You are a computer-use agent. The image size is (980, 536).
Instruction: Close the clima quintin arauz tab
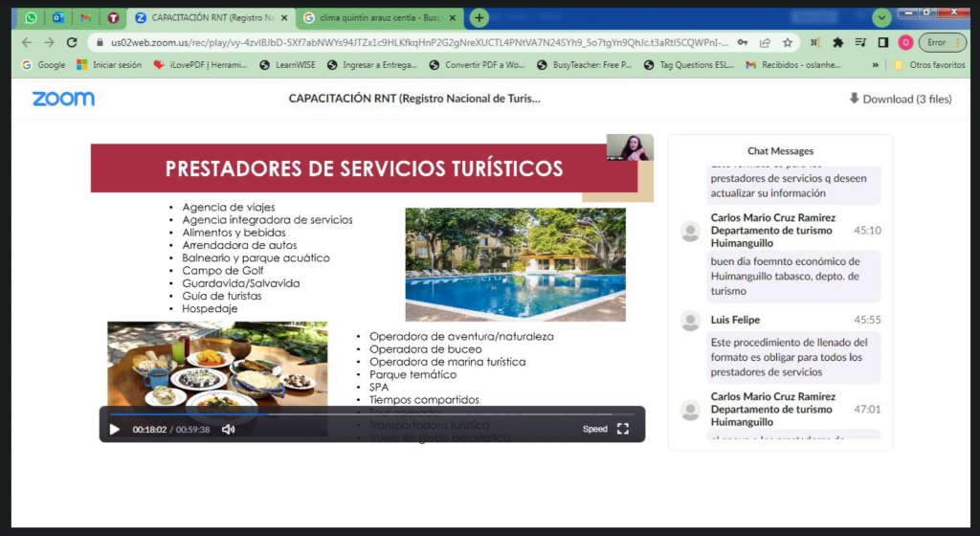pos(453,18)
